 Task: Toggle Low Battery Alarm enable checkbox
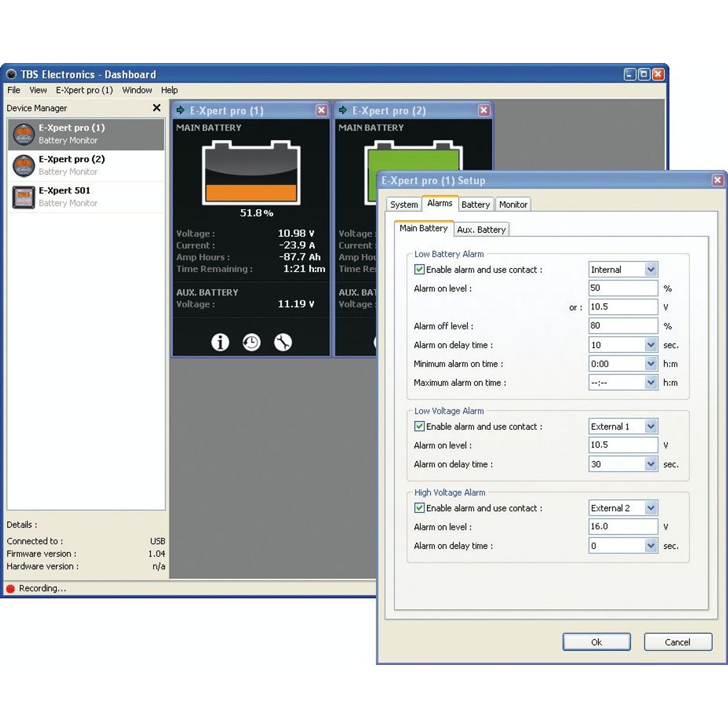[419, 269]
